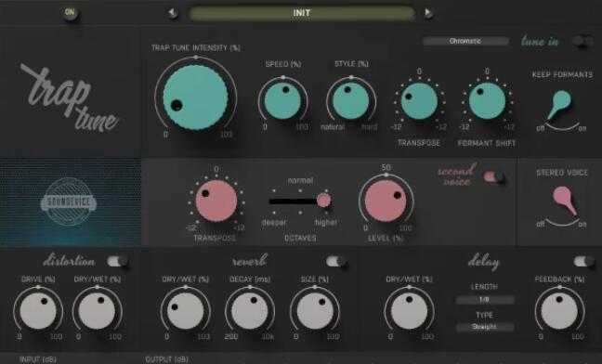Toggle the plugin ON power button

pos(70,12)
